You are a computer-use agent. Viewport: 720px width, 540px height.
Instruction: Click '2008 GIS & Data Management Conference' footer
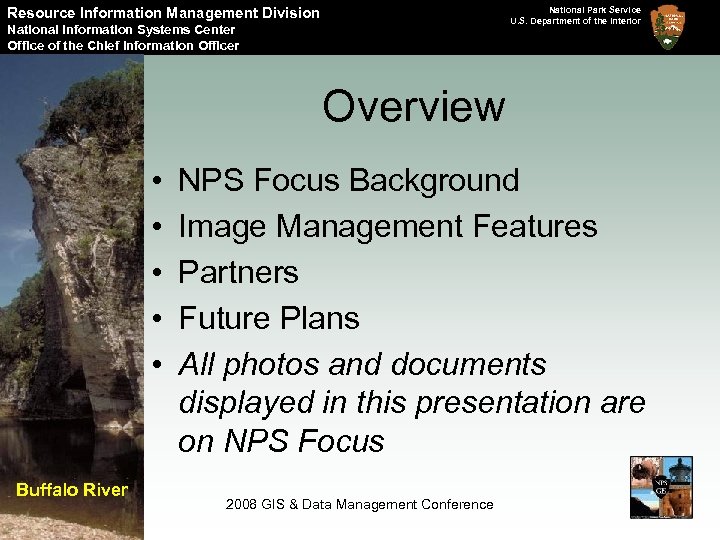pyautogui.click(x=360, y=504)
